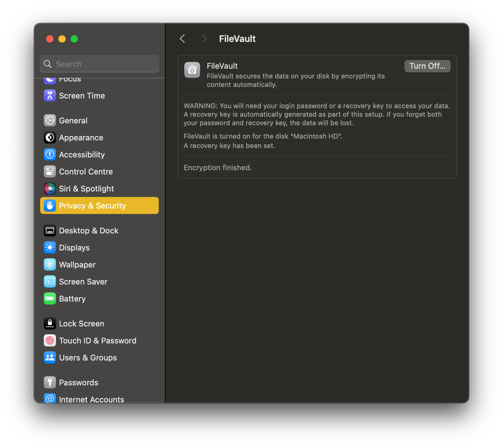
Task: Open Wallpaper settings pane
Action: tap(99, 265)
